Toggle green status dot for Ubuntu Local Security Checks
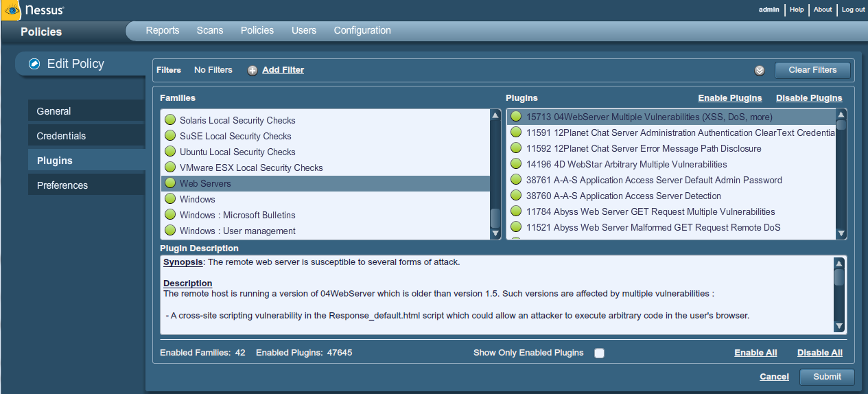Screen dimensions: 868x394 pos(170,152)
